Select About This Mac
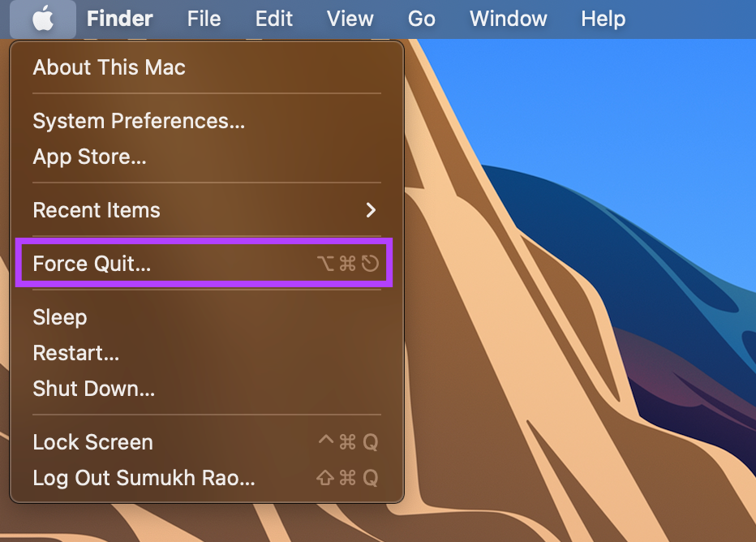The image size is (756, 542). point(207,67)
